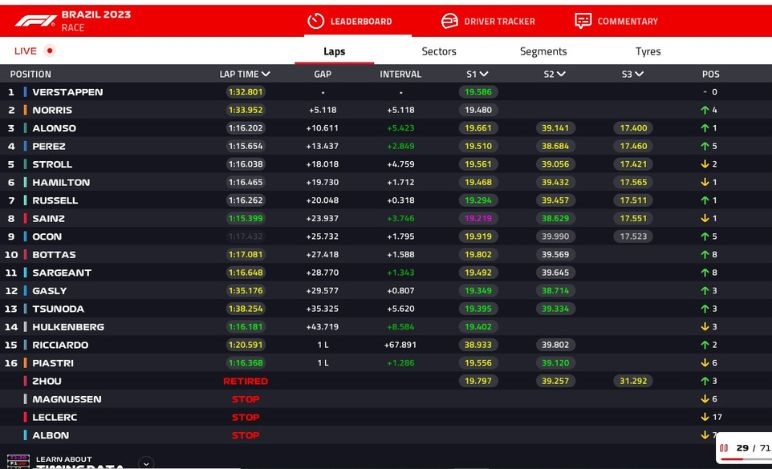Open the S3 sector column dropdown

pos(639,74)
